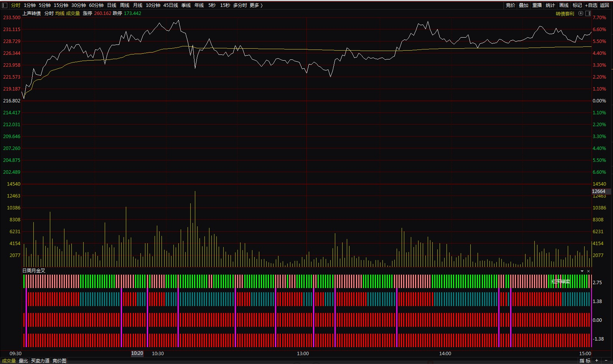Select the 分时 intraday tab

(16, 5)
